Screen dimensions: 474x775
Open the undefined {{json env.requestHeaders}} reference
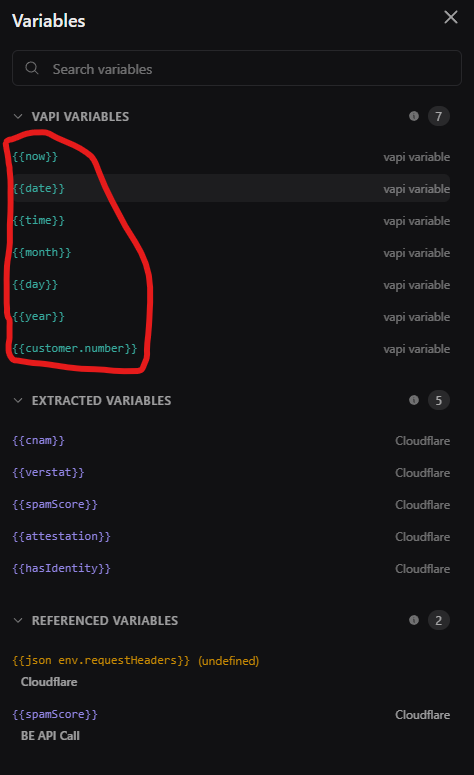click(x=101, y=660)
